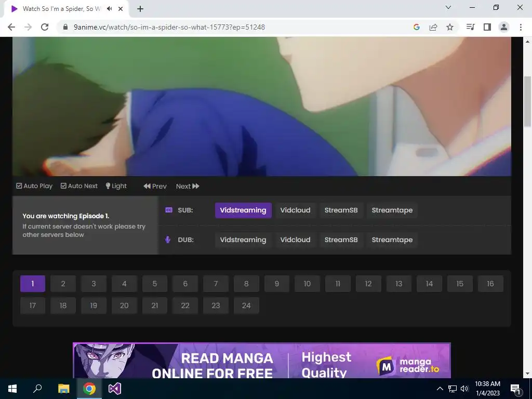
Task: Select DUB StreamSB server
Action: 341,240
